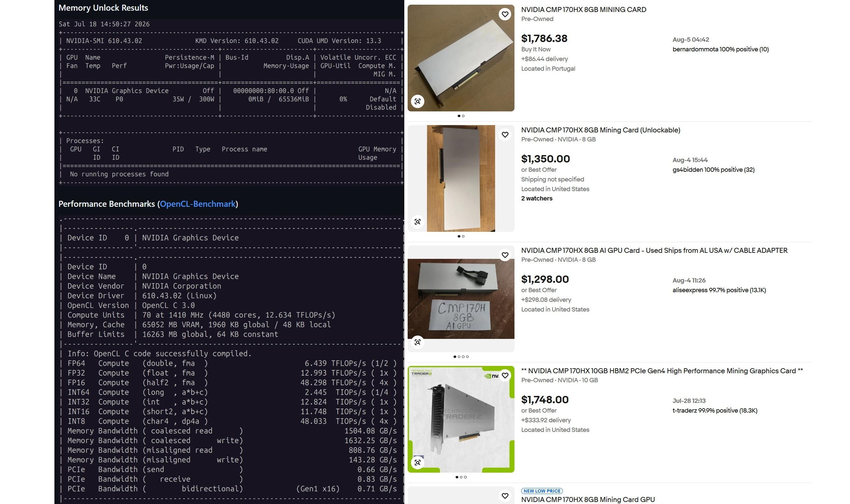The image size is (850, 504).
Task: Select the 2 watchers text
Action: coord(537,198)
